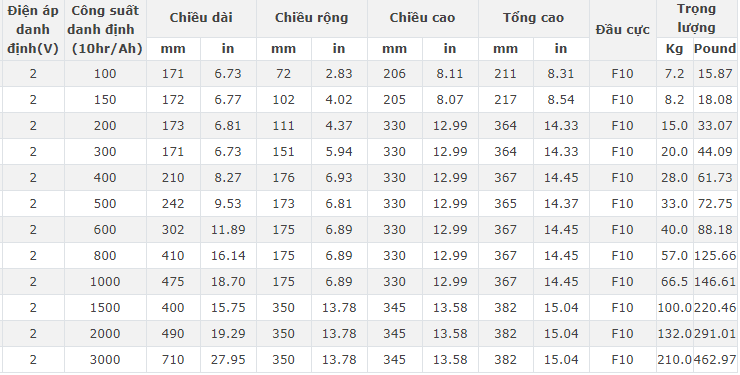Select the 8.54 total height cell

(561, 100)
